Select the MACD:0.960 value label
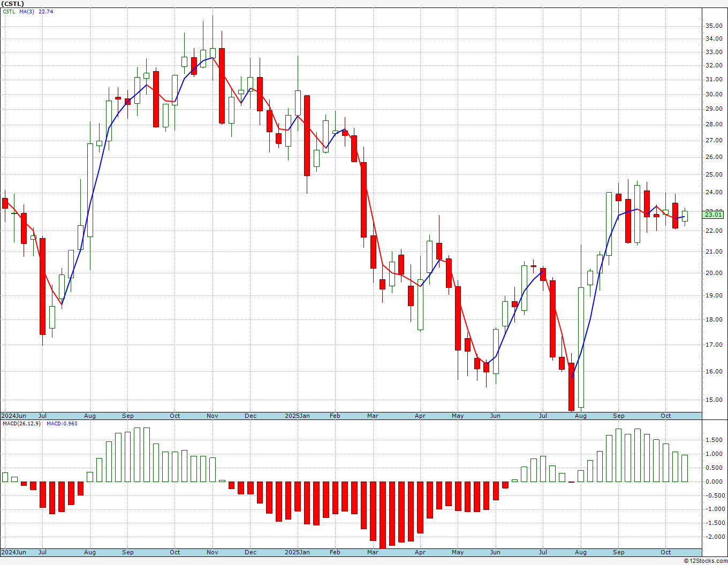This screenshot has height=565, width=728. [x=62, y=424]
